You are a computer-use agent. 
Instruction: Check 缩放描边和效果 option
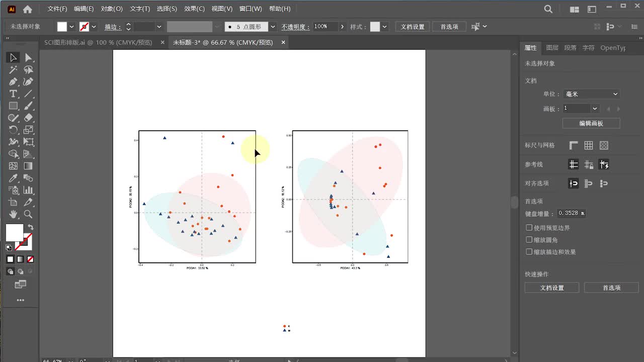529,252
